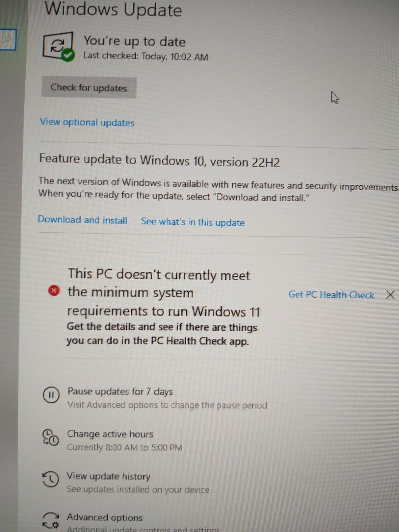399x532 pixels.
Task: Select Pause updates for 7 days
Action: pos(120,391)
